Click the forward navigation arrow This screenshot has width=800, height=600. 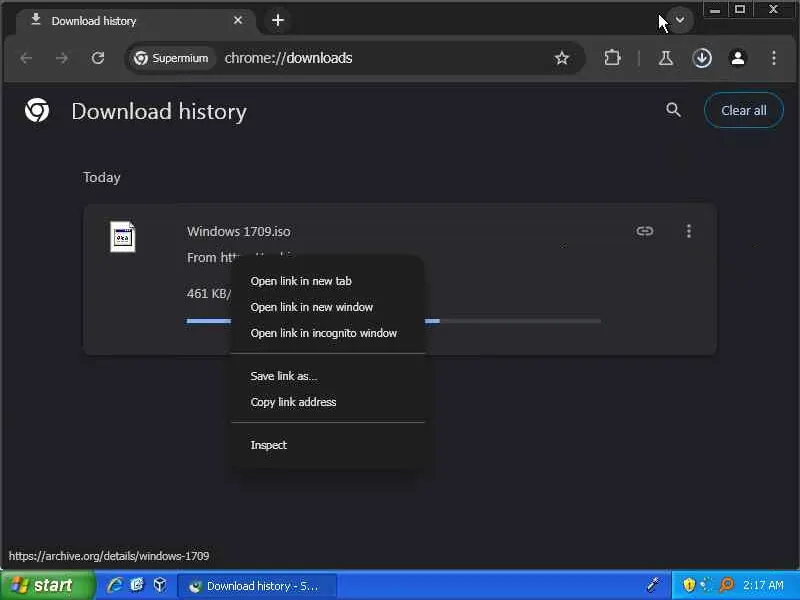[x=62, y=58]
